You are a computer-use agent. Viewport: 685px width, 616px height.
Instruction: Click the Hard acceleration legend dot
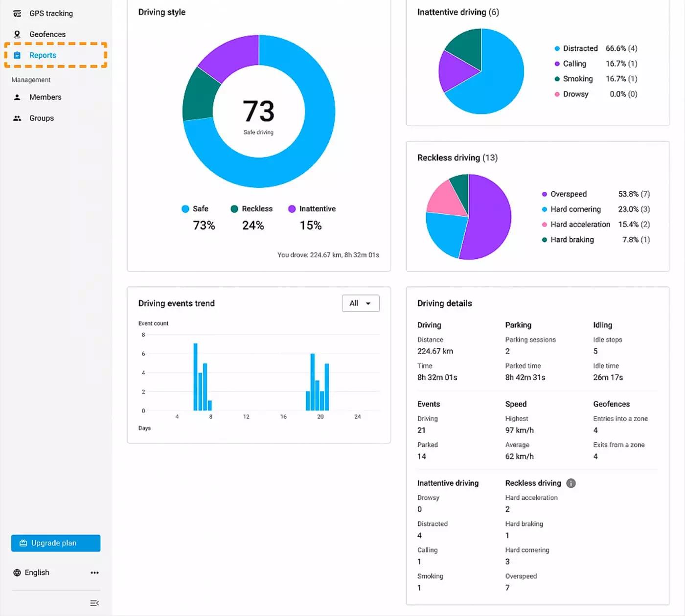pyautogui.click(x=545, y=225)
